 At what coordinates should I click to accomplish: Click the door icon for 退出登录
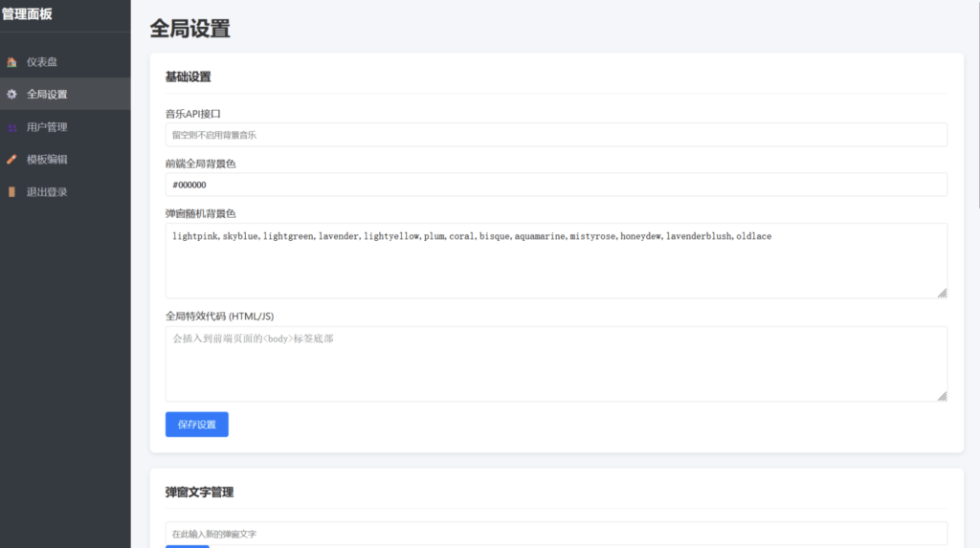click(11, 192)
